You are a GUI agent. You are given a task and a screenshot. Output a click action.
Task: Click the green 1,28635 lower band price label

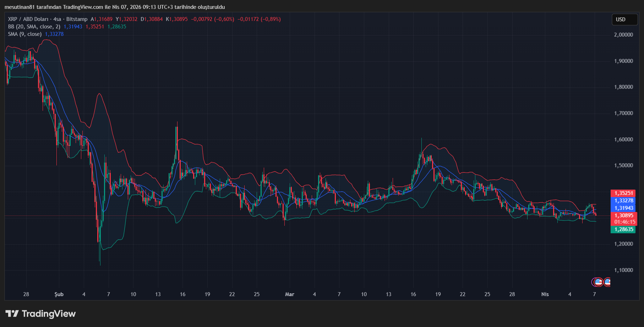(623, 230)
